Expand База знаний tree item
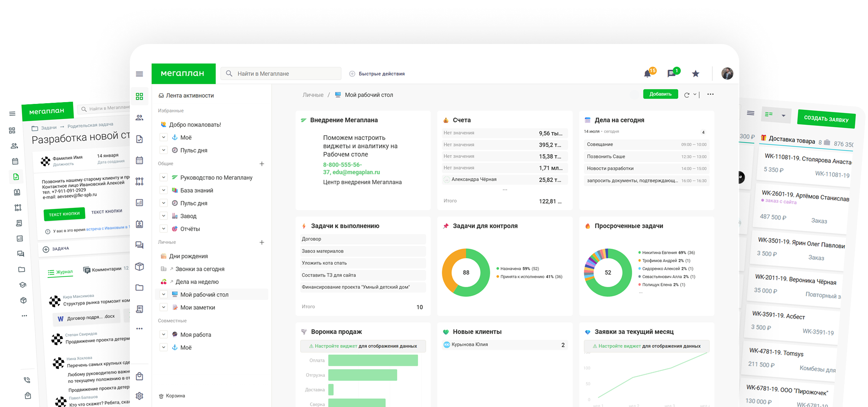The width and height of the screenshot is (868, 407). pos(164,190)
